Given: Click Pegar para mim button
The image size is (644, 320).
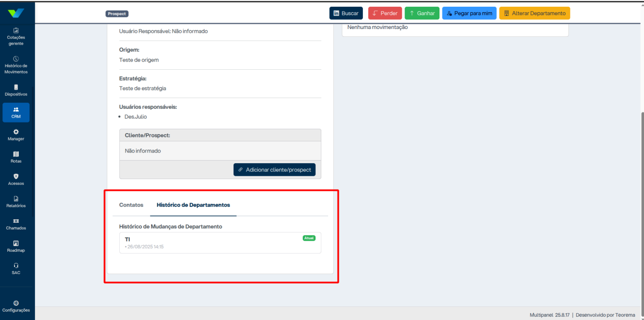Looking at the screenshot, I should point(469,13).
